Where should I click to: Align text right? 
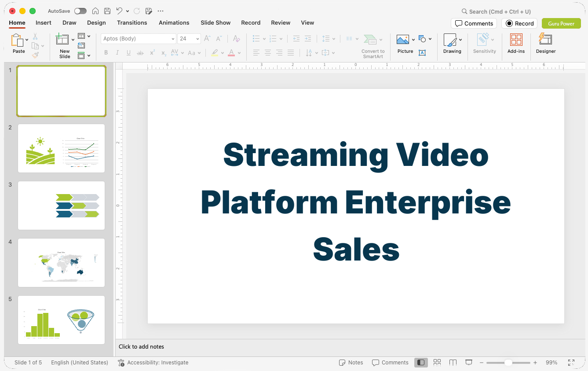tap(279, 53)
